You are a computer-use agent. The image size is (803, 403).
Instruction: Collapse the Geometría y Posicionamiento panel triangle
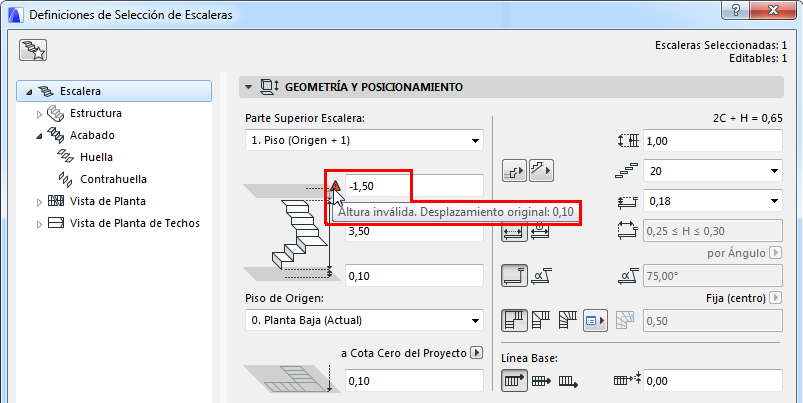(x=248, y=87)
